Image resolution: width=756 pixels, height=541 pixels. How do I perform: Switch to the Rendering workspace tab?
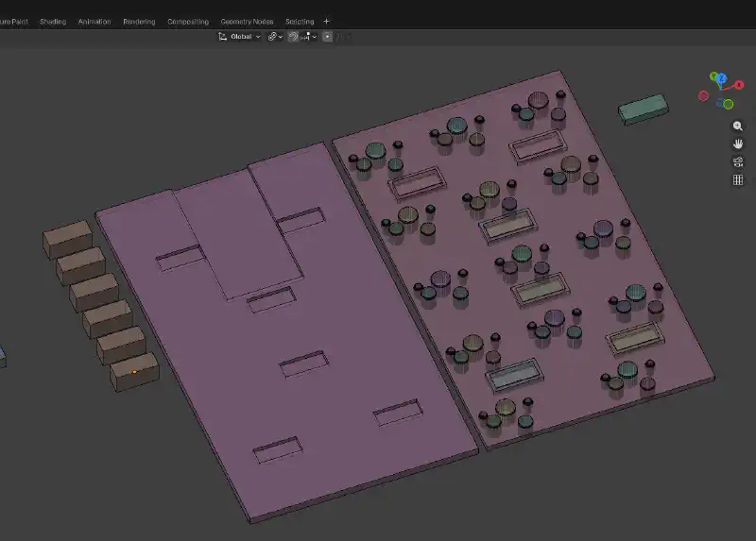(x=139, y=22)
